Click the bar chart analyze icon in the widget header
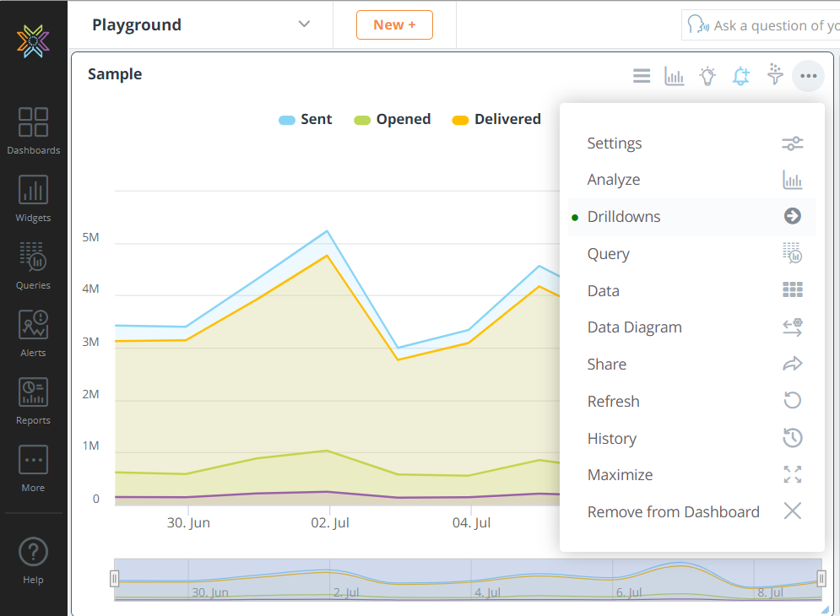Viewport: 840px width, 616px height. 675,76
